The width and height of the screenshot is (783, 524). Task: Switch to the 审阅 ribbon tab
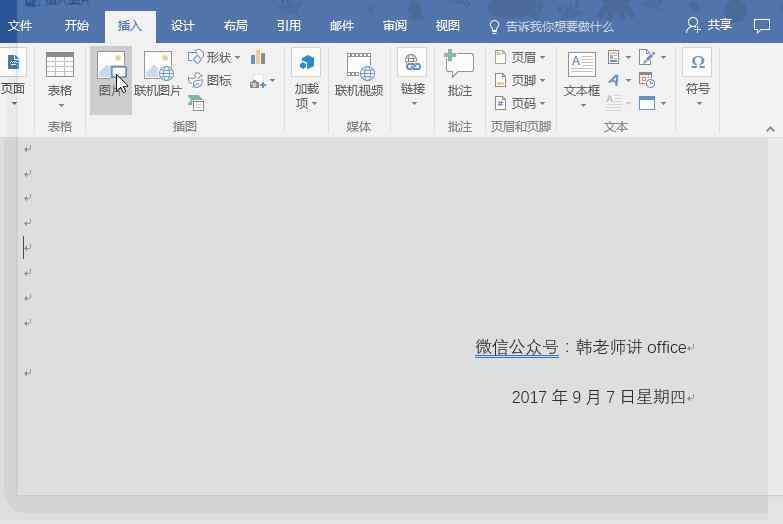click(395, 25)
